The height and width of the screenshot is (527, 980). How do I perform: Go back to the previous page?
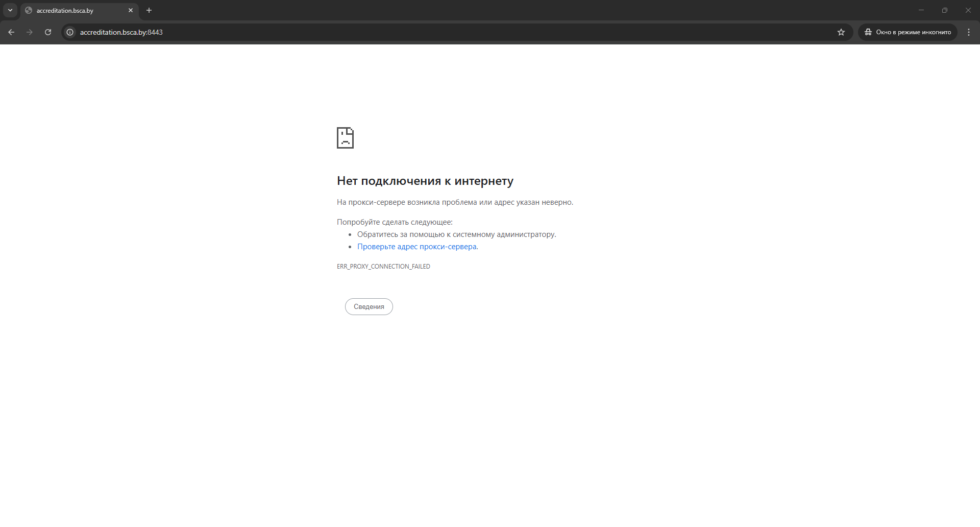click(x=11, y=32)
